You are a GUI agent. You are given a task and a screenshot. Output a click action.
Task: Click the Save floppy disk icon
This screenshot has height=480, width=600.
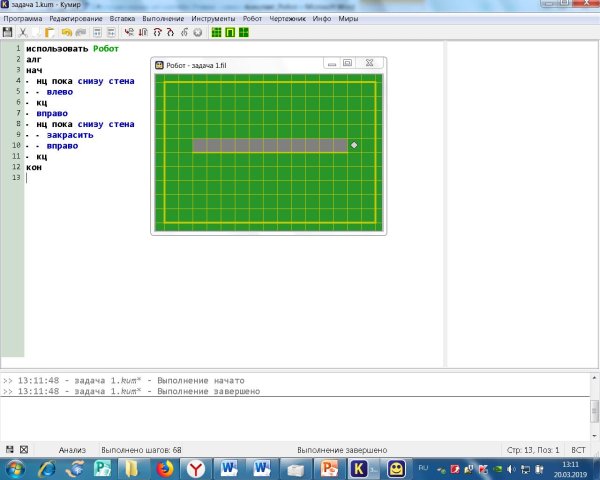(9, 32)
